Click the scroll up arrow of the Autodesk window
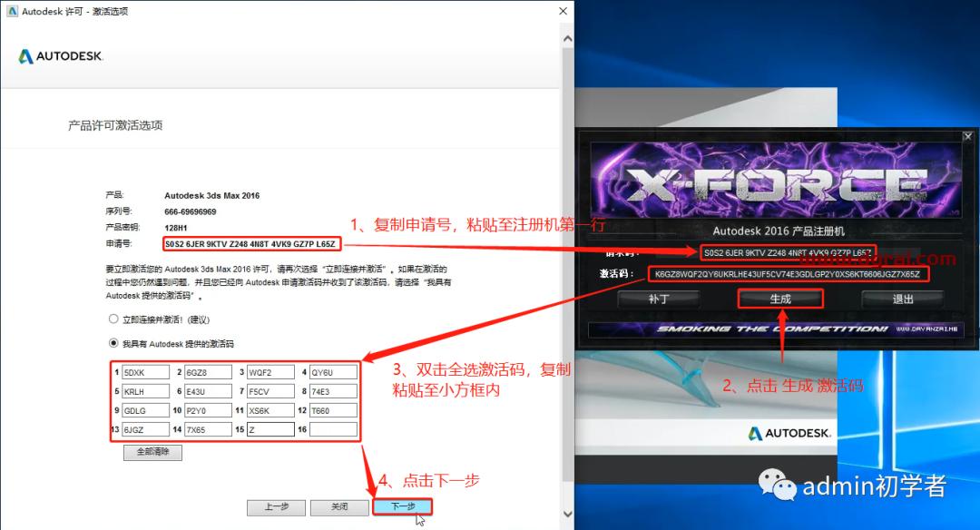 [567, 39]
